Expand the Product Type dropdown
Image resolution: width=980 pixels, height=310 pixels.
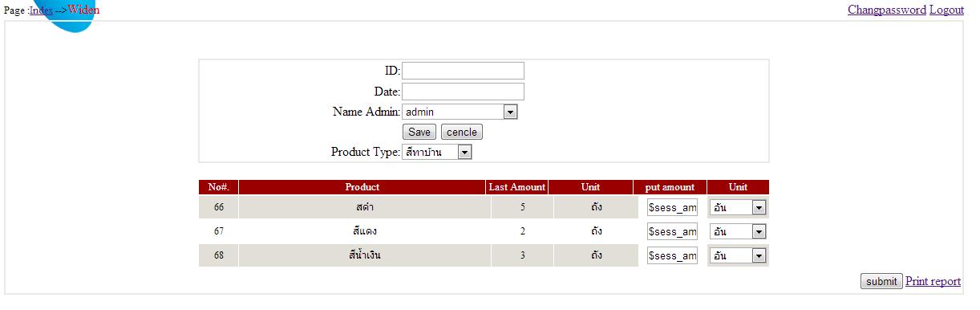tap(437, 152)
